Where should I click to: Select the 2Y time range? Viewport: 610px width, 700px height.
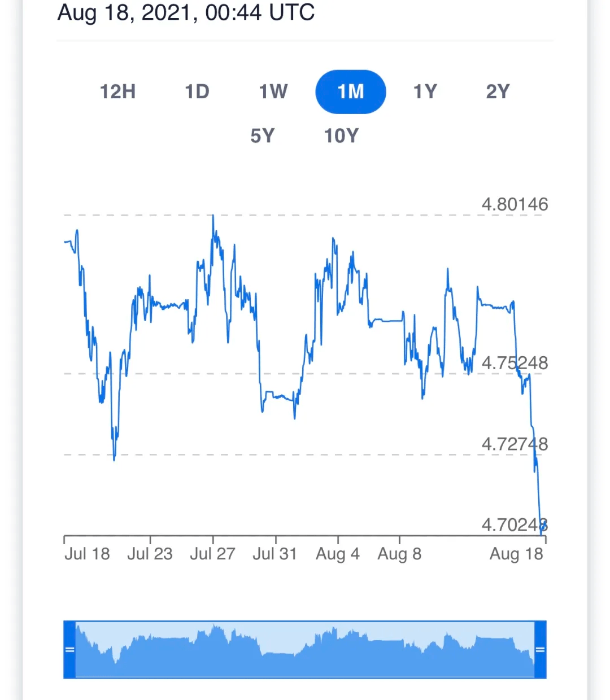pyautogui.click(x=498, y=91)
